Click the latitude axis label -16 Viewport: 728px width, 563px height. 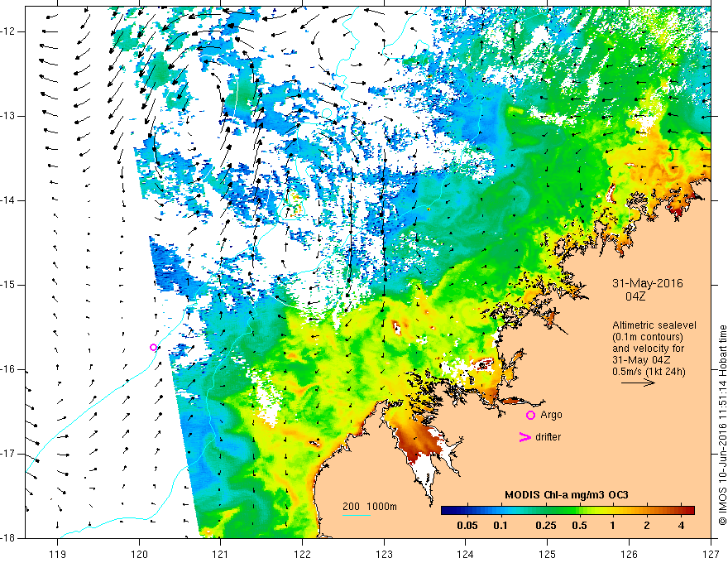tap(9, 369)
